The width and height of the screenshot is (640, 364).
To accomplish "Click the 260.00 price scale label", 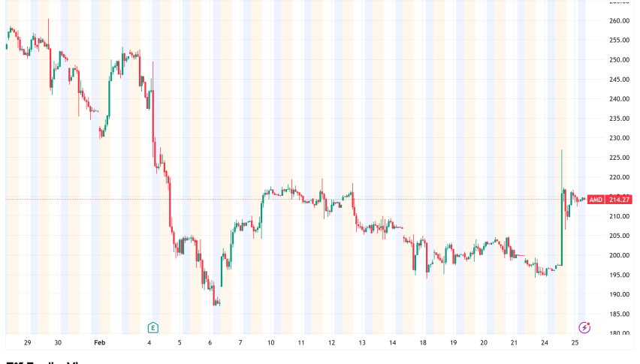I will [x=619, y=21].
